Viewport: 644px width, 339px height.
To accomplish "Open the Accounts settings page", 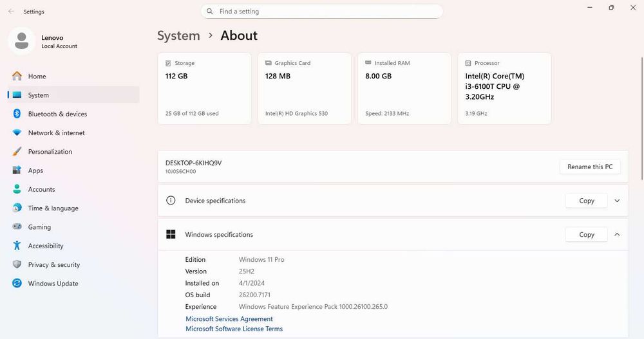I will coord(41,190).
